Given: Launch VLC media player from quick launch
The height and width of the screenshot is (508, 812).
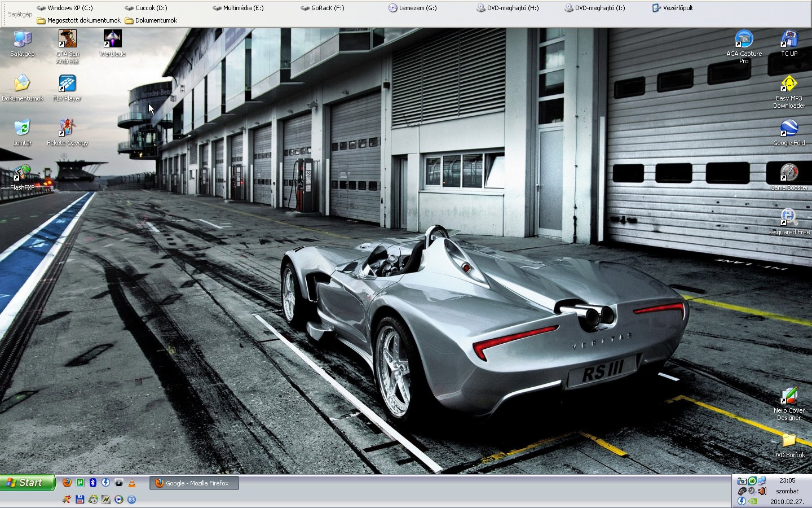Looking at the screenshot, I should pos(132,482).
